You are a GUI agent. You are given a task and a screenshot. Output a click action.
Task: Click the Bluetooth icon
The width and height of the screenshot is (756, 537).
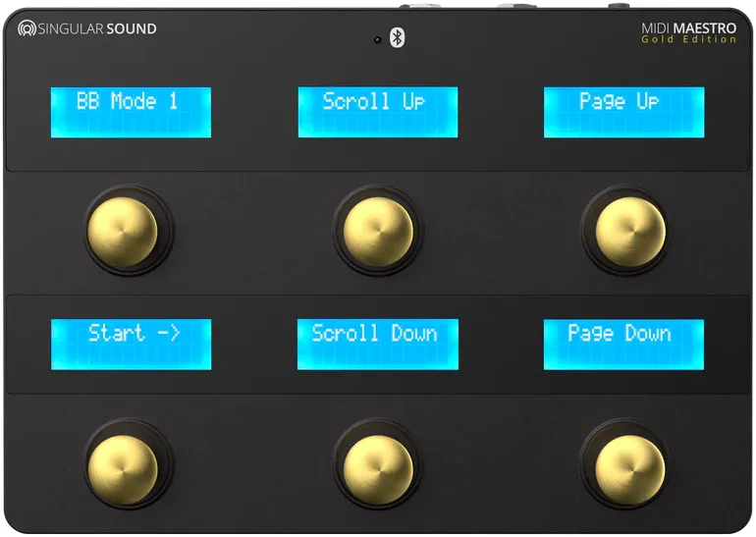click(x=398, y=37)
